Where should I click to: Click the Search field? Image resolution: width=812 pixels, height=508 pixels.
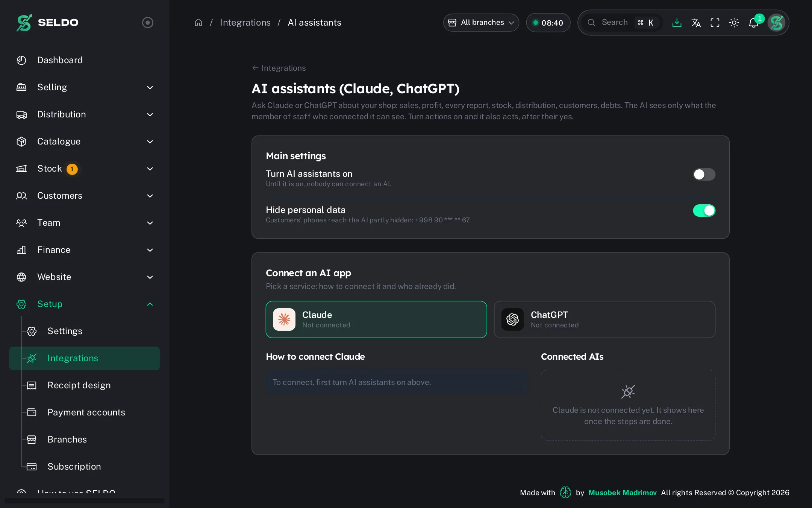point(622,23)
